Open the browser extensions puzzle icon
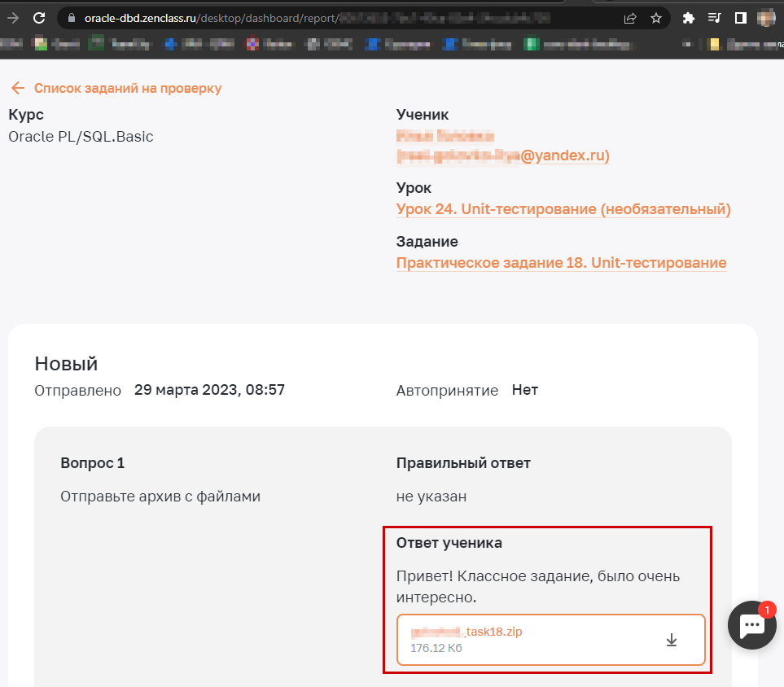The image size is (784, 687). coord(689,17)
